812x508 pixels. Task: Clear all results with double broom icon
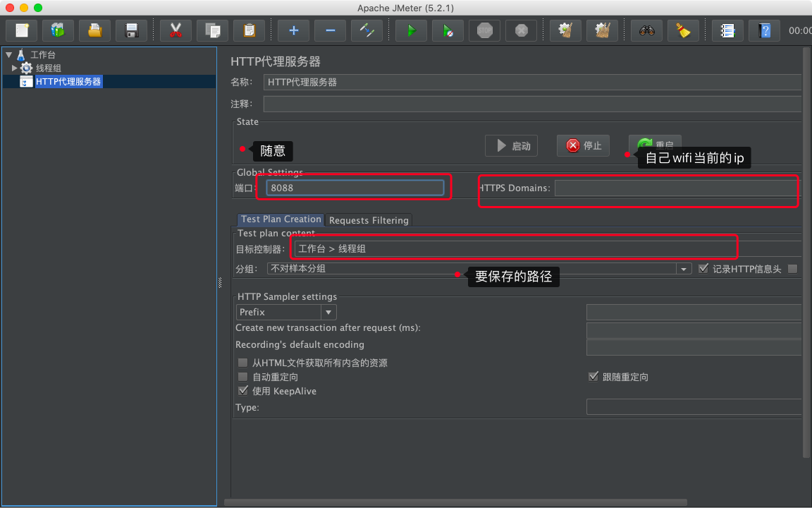pyautogui.click(x=602, y=30)
